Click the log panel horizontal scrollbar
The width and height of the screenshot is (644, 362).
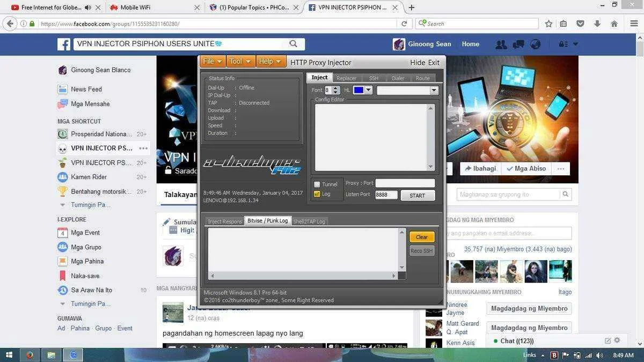303,276
